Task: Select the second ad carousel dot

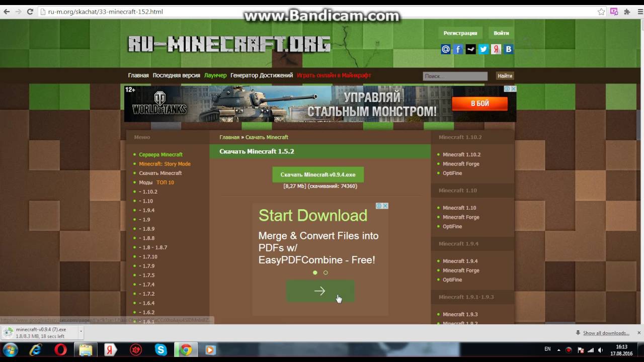Action: click(326, 273)
